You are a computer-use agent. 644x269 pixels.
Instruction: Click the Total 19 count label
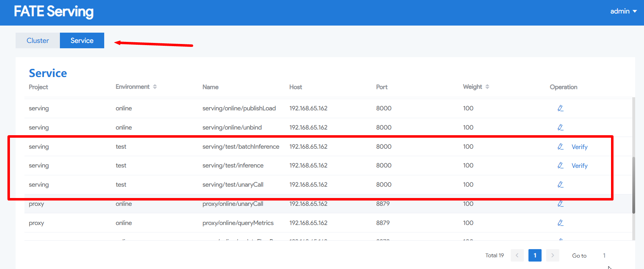[x=494, y=256]
